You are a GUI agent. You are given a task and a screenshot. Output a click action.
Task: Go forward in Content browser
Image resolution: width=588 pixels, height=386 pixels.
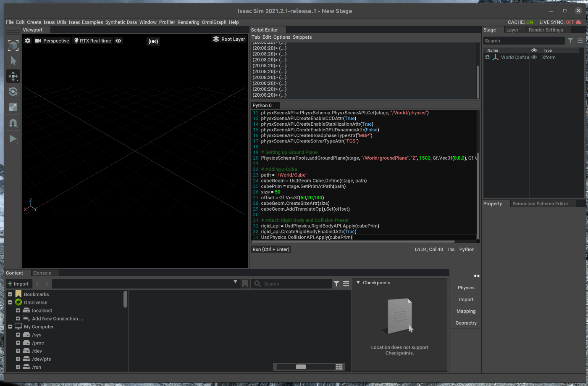tap(47, 284)
